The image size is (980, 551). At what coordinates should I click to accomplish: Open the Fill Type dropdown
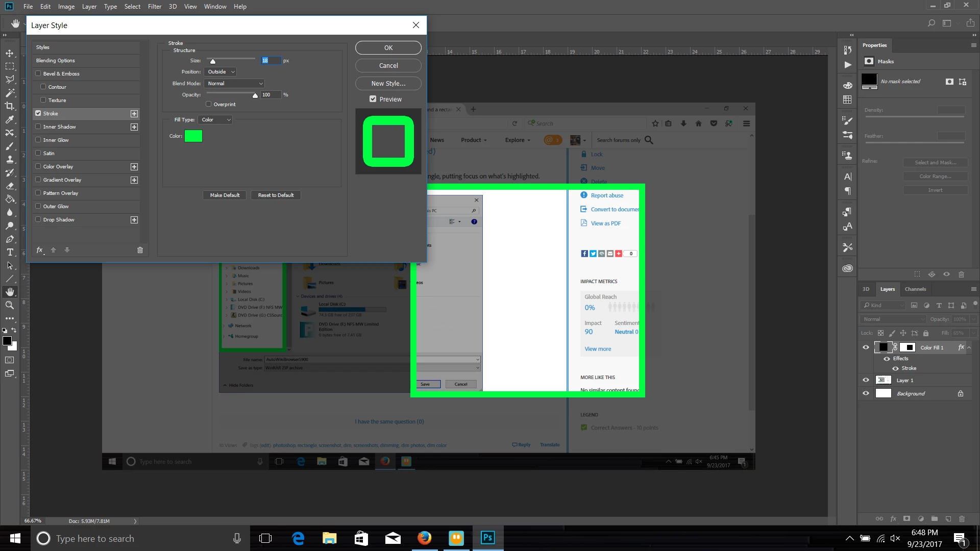point(215,119)
